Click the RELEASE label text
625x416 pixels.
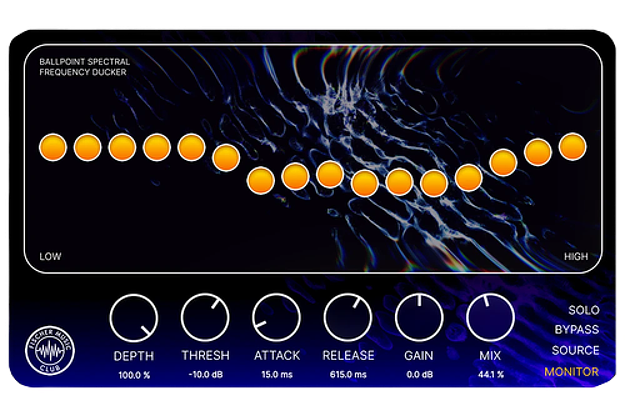coord(348,355)
